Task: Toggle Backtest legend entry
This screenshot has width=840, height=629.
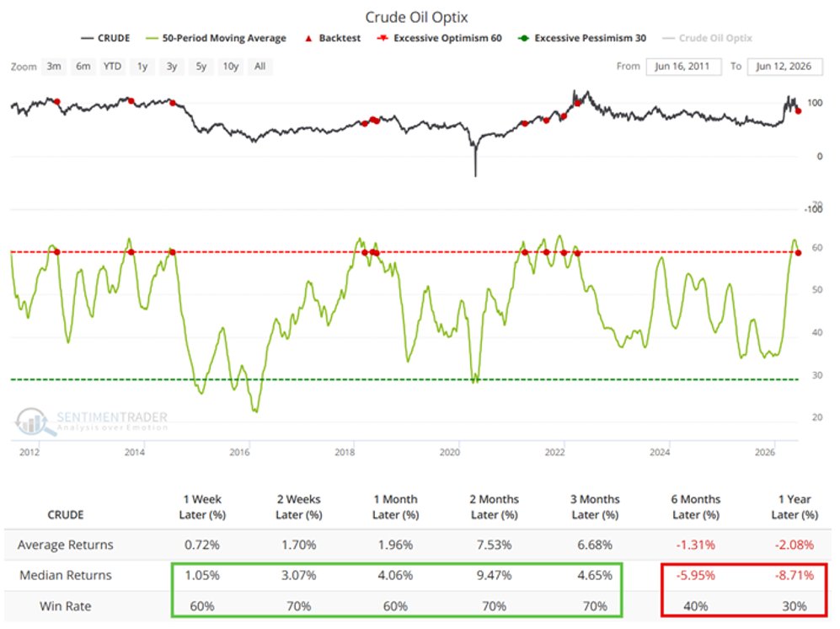Action: point(333,38)
